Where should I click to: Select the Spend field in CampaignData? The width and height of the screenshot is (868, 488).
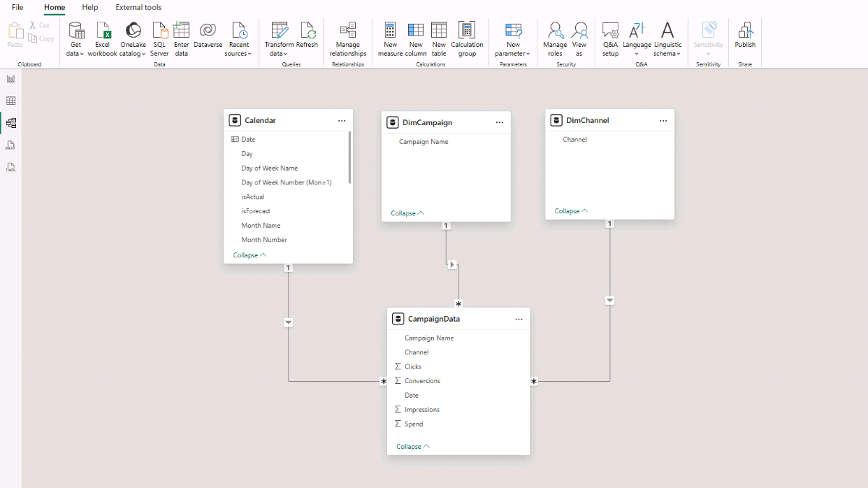pyautogui.click(x=414, y=424)
